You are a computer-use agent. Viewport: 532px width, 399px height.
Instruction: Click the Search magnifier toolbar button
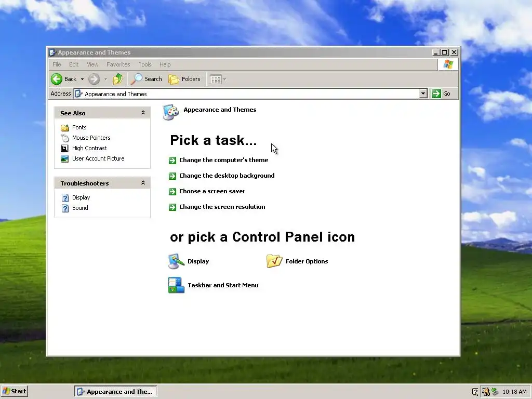tap(147, 79)
